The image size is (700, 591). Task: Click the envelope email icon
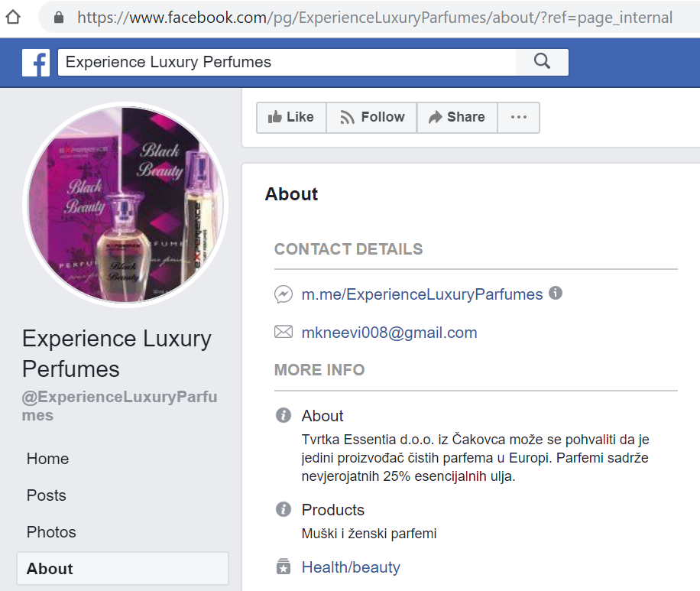pyautogui.click(x=284, y=333)
